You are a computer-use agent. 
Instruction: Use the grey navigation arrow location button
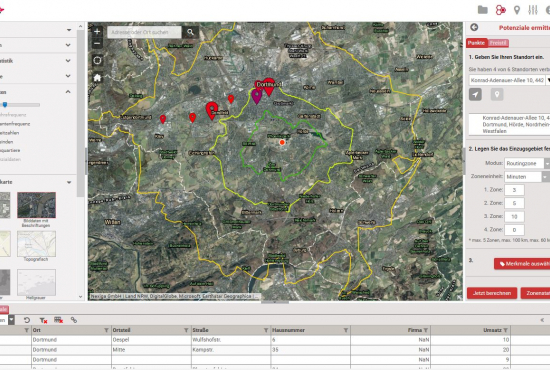(x=475, y=94)
